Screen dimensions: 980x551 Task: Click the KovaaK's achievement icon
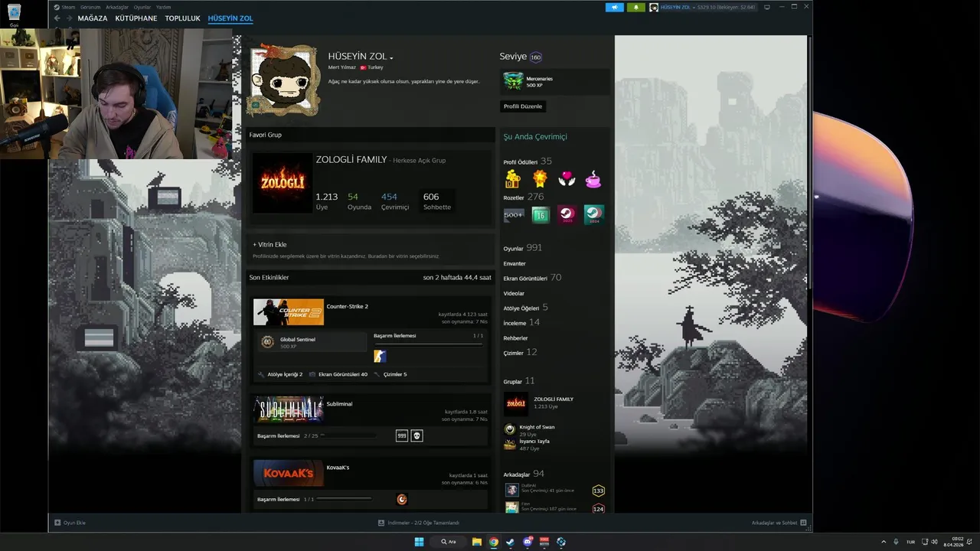(402, 499)
